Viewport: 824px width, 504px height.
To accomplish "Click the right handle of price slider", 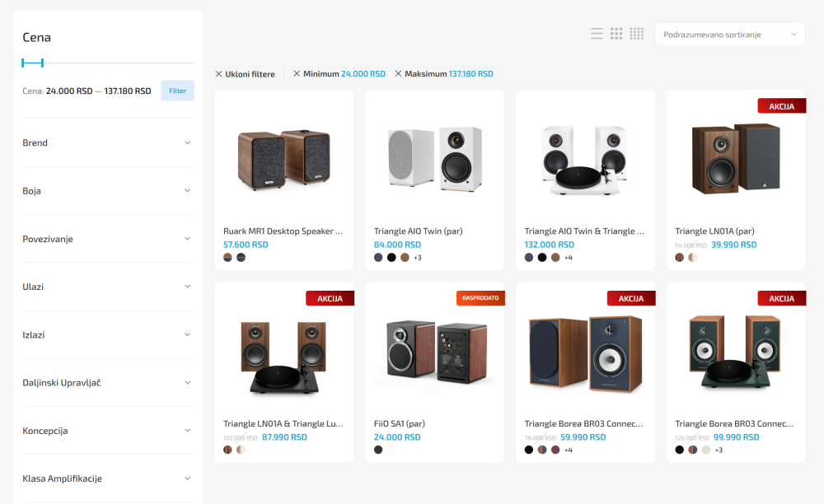I will [42, 63].
